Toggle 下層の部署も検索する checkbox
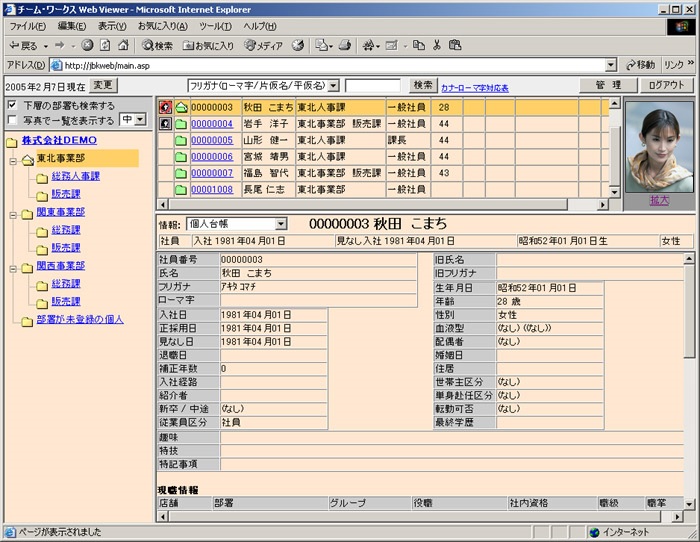700x542 pixels. click(x=12, y=105)
